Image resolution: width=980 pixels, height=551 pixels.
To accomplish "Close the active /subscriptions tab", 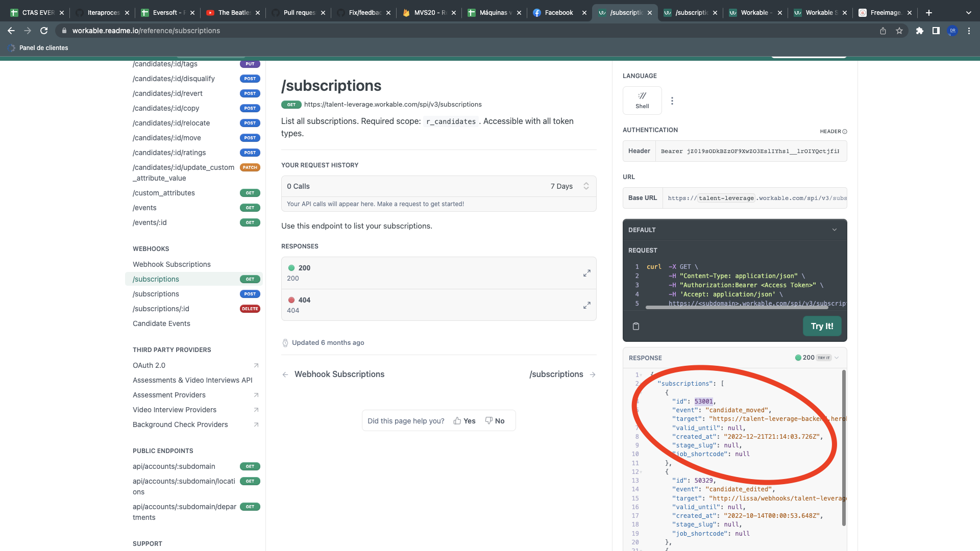I will [x=649, y=13].
